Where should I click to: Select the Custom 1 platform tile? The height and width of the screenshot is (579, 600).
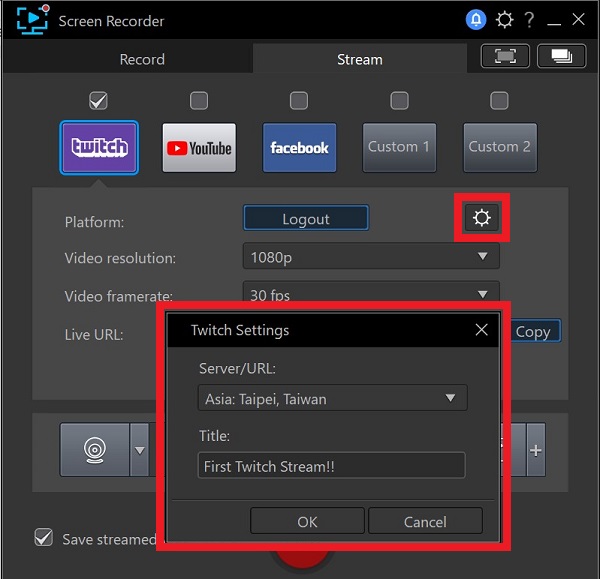point(399,147)
